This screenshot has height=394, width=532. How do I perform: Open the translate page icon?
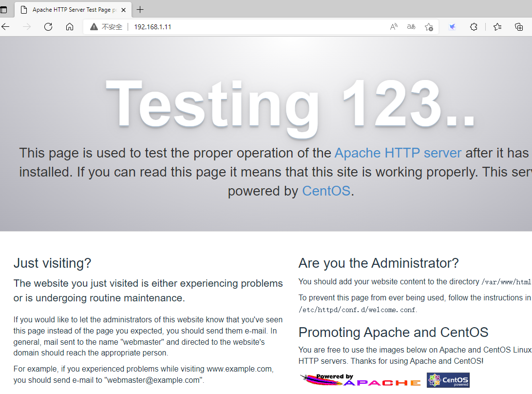(411, 27)
